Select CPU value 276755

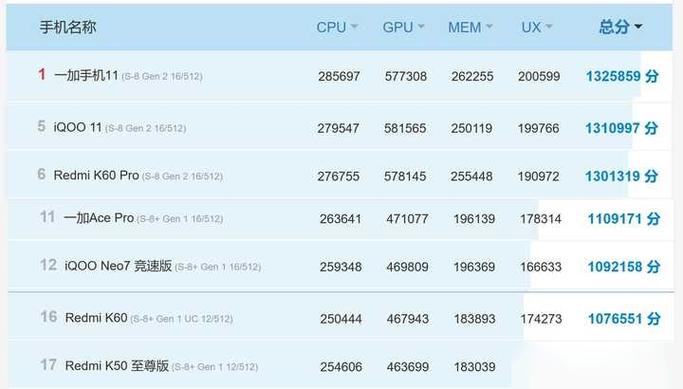pos(338,176)
